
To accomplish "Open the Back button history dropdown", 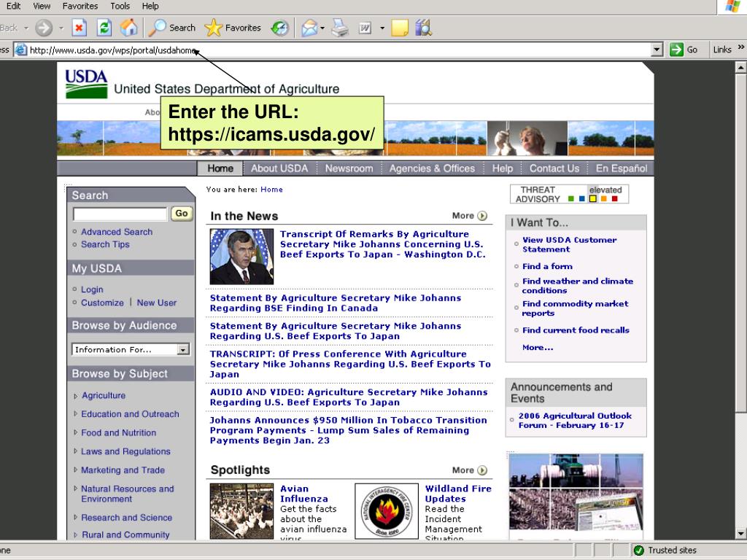I will pyautogui.click(x=26, y=28).
